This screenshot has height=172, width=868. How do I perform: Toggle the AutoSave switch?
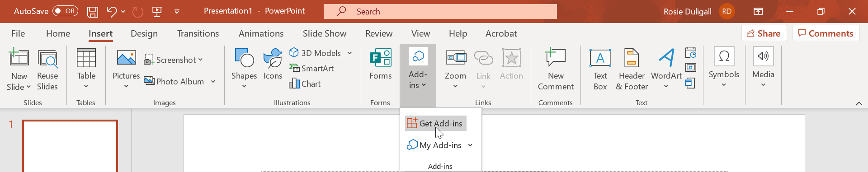click(65, 11)
